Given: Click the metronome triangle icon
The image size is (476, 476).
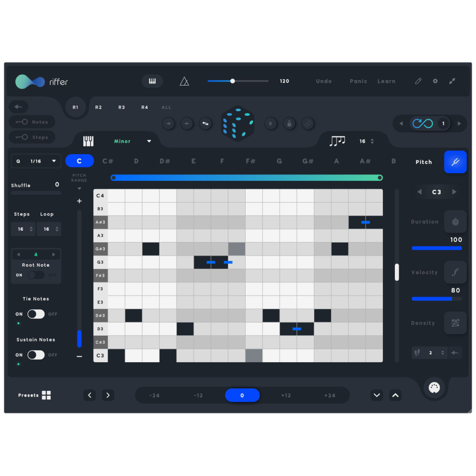Looking at the screenshot, I should [x=184, y=81].
